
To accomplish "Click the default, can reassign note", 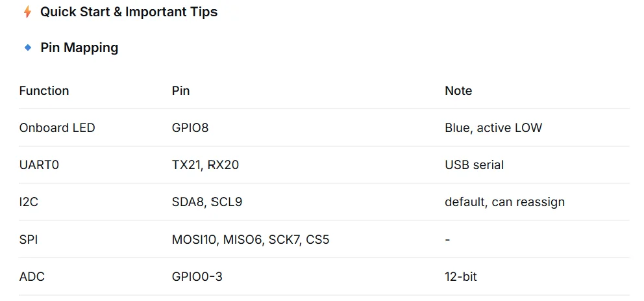I will [x=505, y=202].
